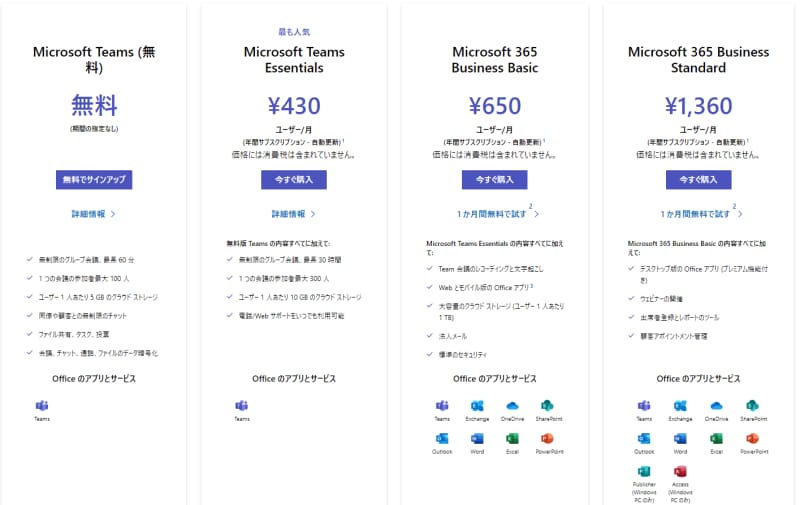
Task: Click the Excel icon in Business Basic
Action: click(512, 438)
